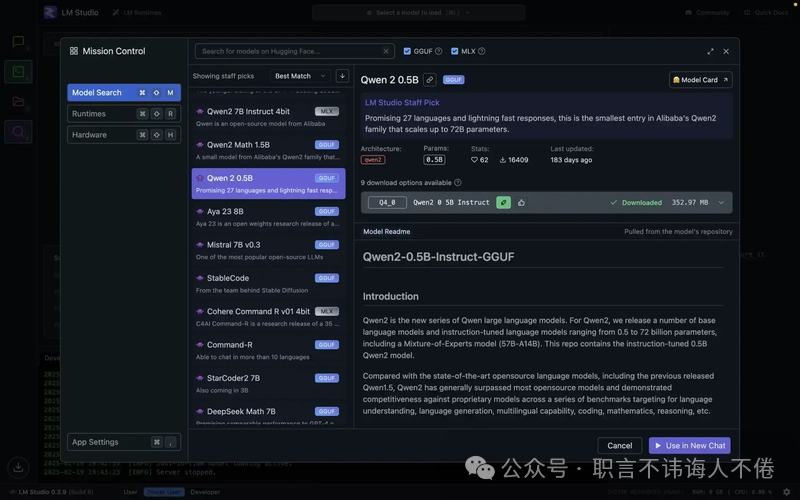Image resolution: width=800 pixels, height=500 pixels.
Task: Enable the MLX checkbox
Action: click(455, 51)
